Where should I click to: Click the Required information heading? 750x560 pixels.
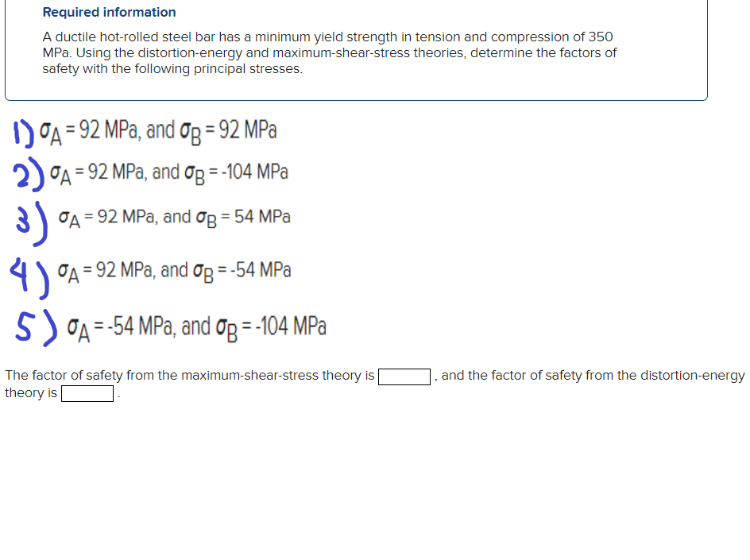tap(109, 12)
